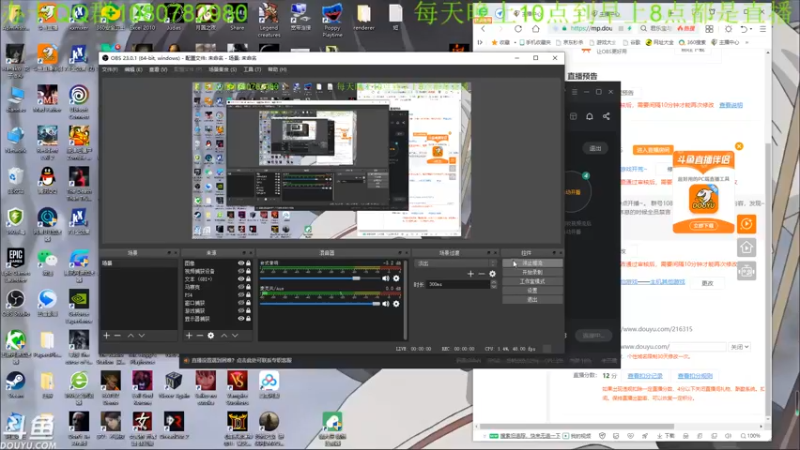Click the browser home icon
Viewport: 800px width, 450px height.
tap(535, 29)
